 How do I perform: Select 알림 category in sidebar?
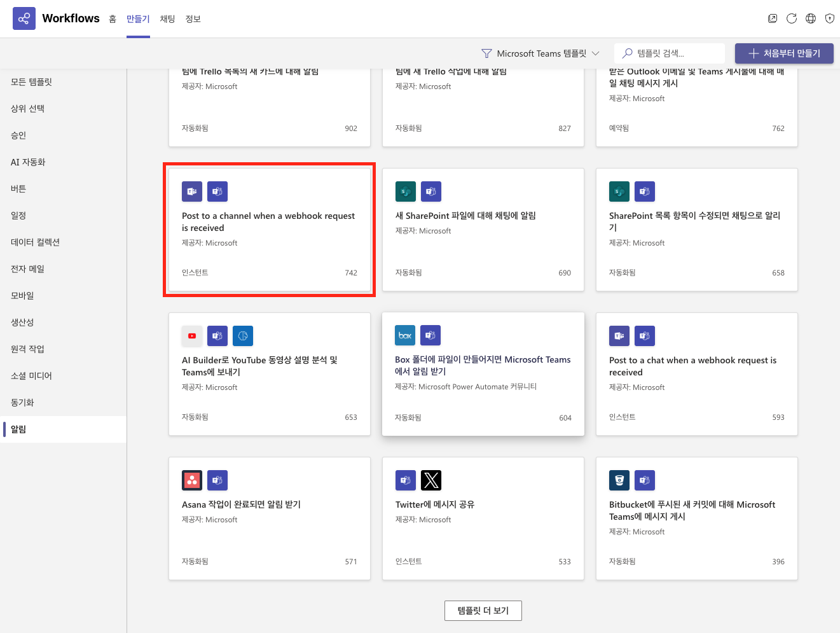[63, 429]
